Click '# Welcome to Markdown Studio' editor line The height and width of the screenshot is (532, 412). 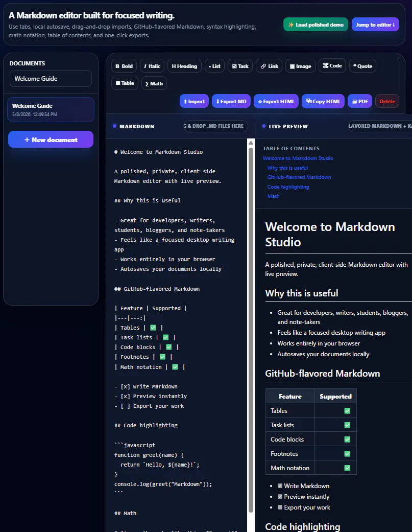(x=159, y=152)
